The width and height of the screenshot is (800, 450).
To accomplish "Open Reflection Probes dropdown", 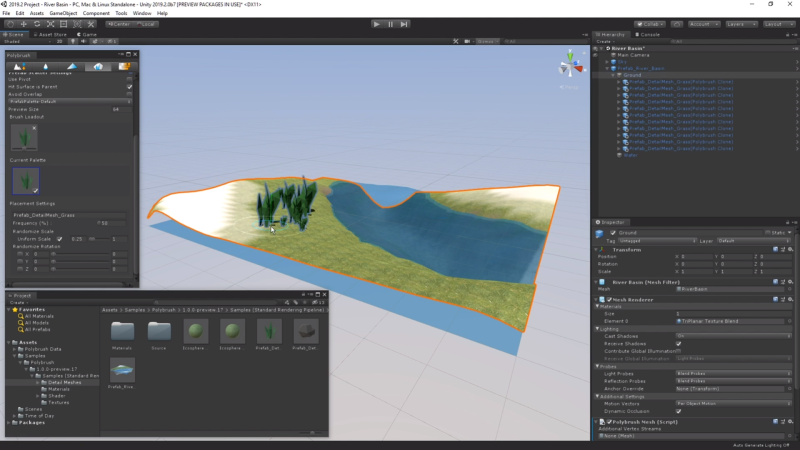I will pyautogui.click(x=734, y=381).
